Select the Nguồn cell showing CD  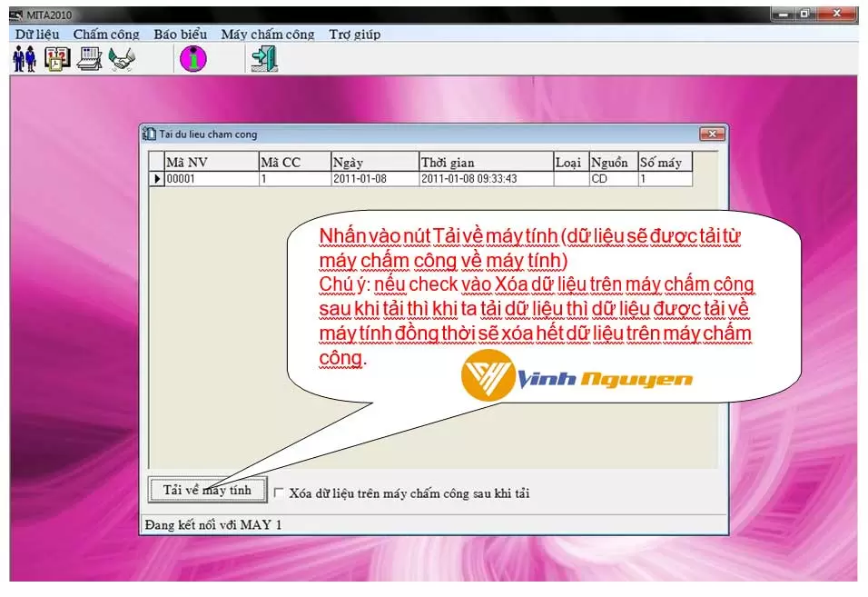(614, 179)
